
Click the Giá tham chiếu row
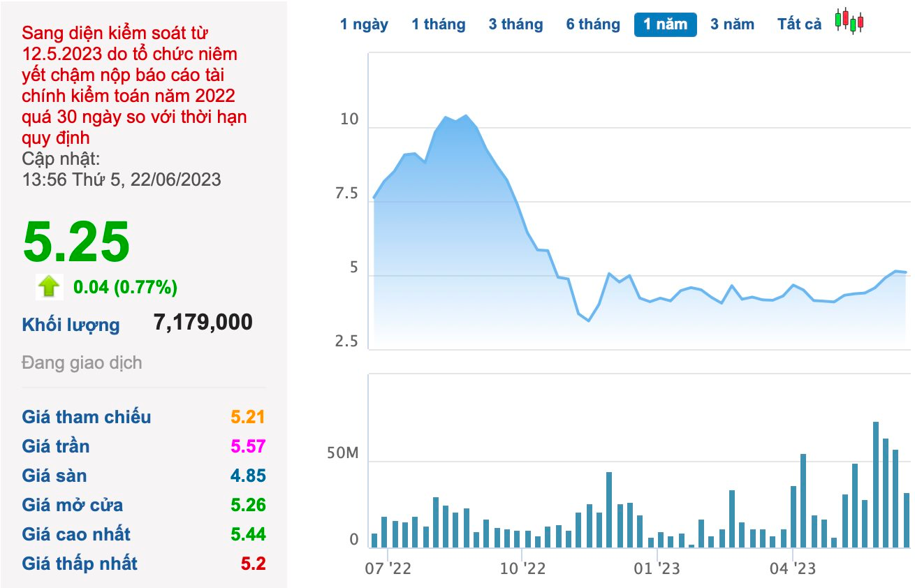[144, 417]
